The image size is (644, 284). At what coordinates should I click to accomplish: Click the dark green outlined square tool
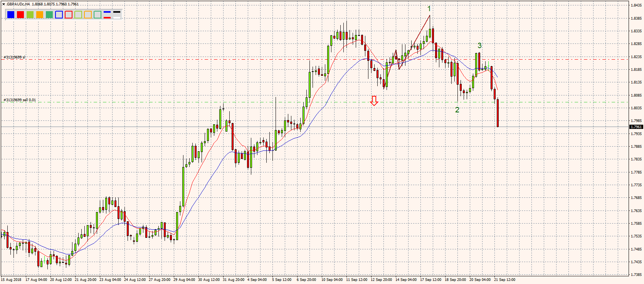pyautogui.click(x=98, y=15)
